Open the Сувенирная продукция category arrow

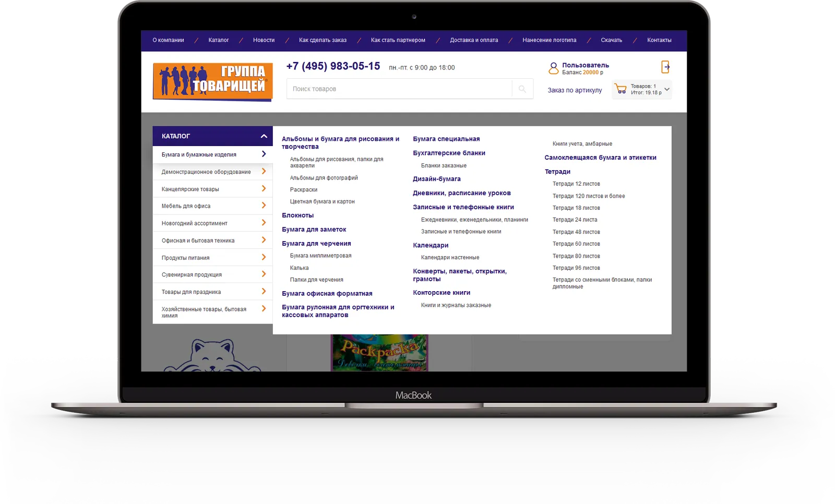click(x=264, y=274)
